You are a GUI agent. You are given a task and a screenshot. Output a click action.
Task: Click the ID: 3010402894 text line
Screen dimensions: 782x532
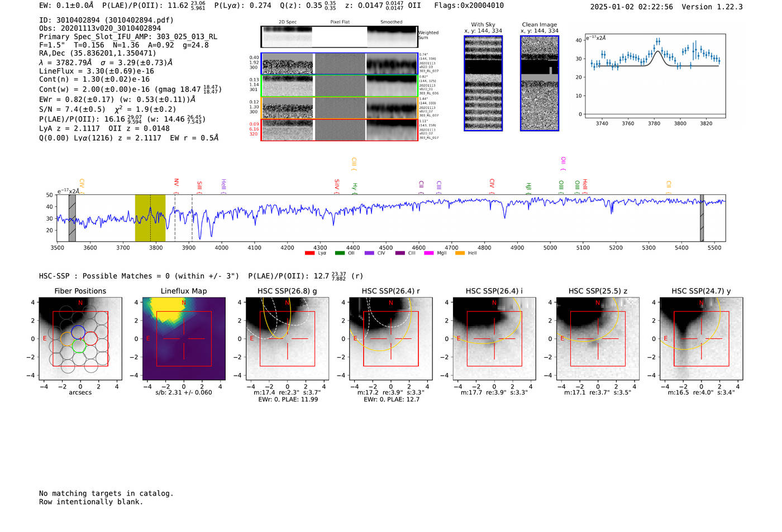[x=106, y=20]
